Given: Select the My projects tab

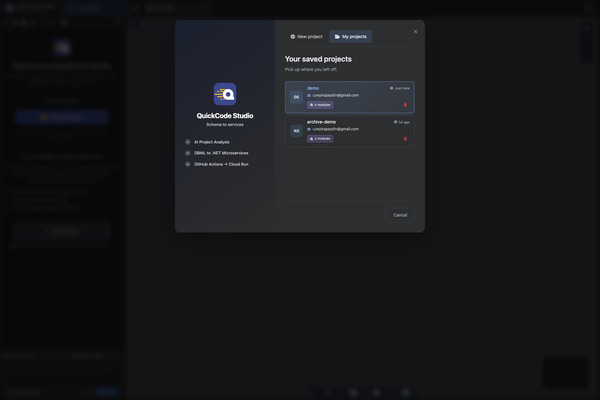Looking at the screenshot, I should [351, 37].
